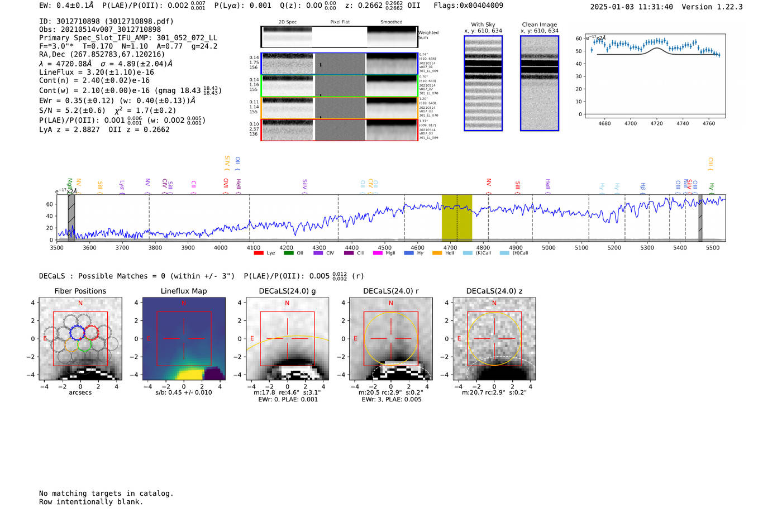Viewport: 782px width, 532px height.
Task: Click the 'S/N = 5.2(±0.6)' line
Action: [x=72, y=111]
